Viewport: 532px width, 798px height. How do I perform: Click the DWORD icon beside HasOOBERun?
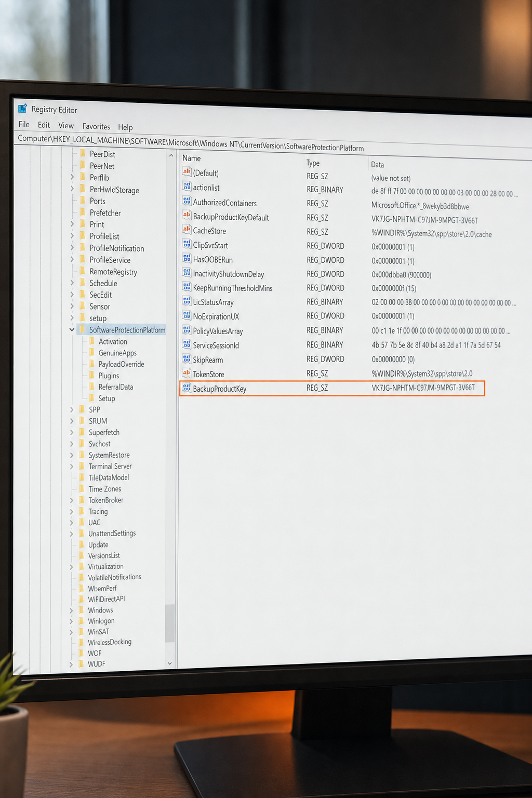187,258
